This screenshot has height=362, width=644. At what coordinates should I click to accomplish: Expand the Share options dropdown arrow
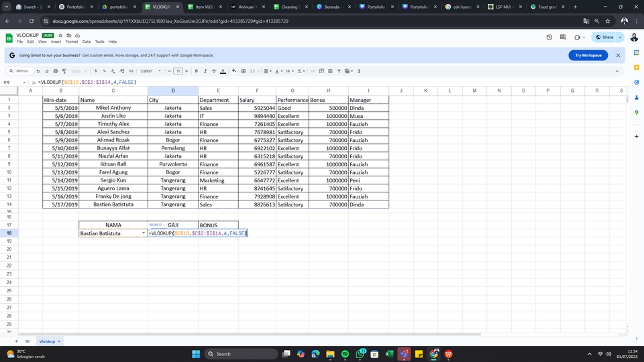click(x=621, y=38)
